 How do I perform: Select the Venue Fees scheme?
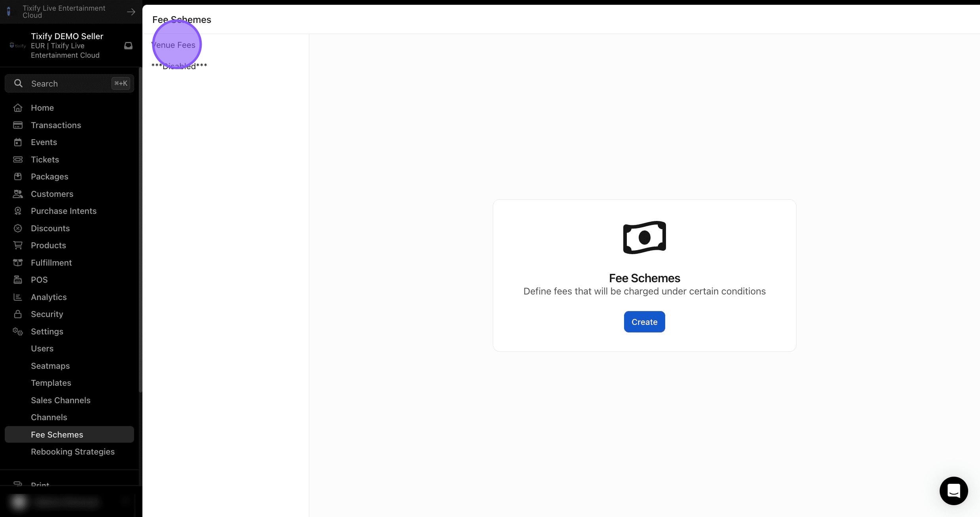(x=173, y=45)
